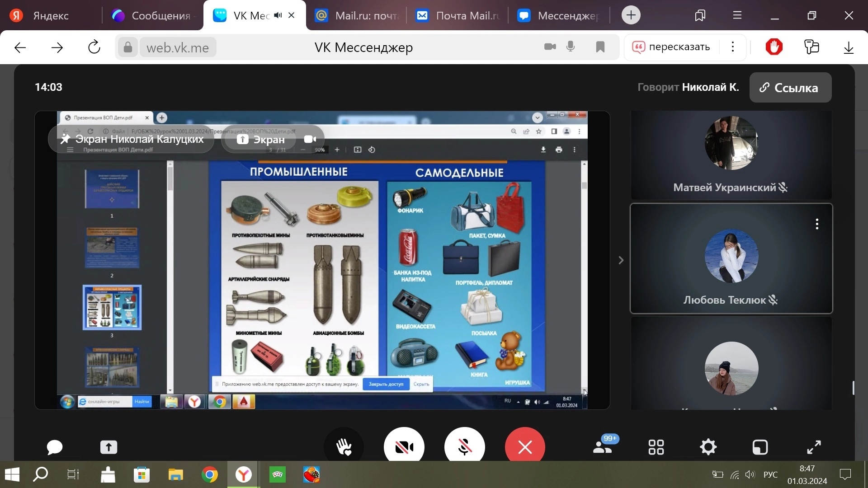
Task: Switch to the Мессенджер tab
Action: point(559,15)
